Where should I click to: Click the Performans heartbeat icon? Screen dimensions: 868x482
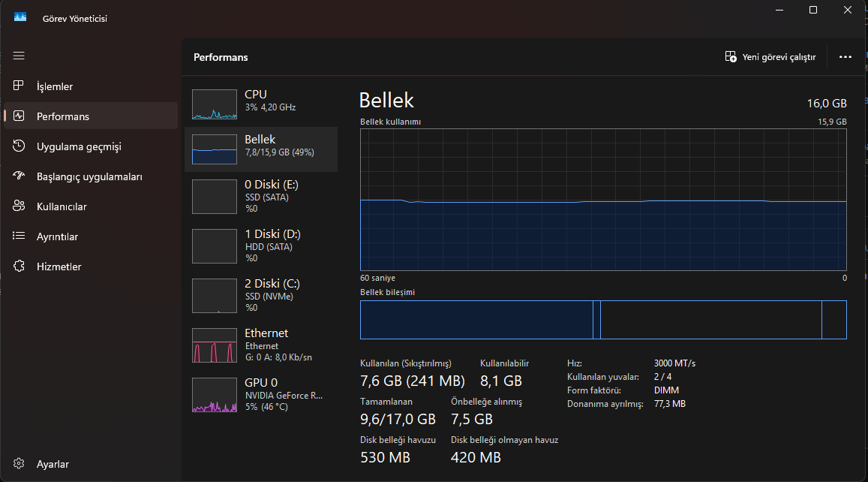[19, 116]
